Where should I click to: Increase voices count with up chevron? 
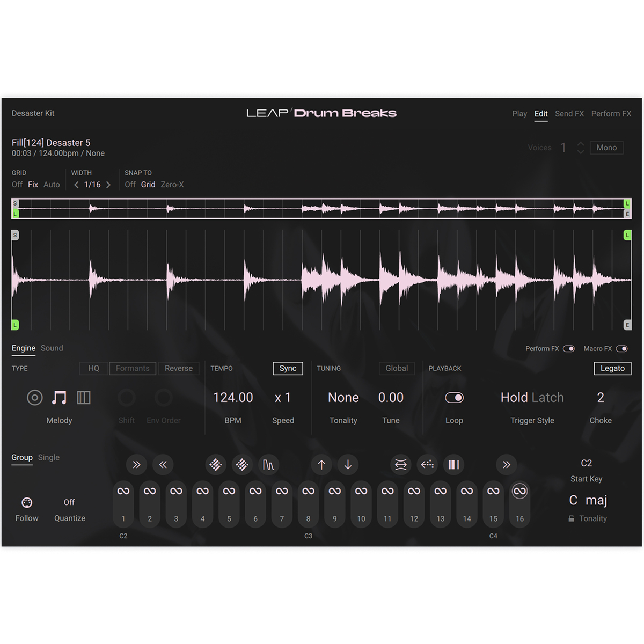coord(580,144)
